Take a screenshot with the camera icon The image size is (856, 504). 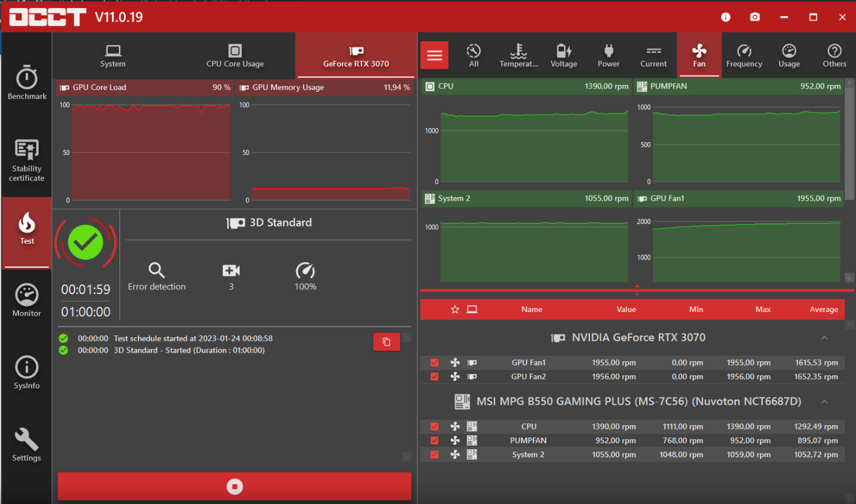pos(755,17)
